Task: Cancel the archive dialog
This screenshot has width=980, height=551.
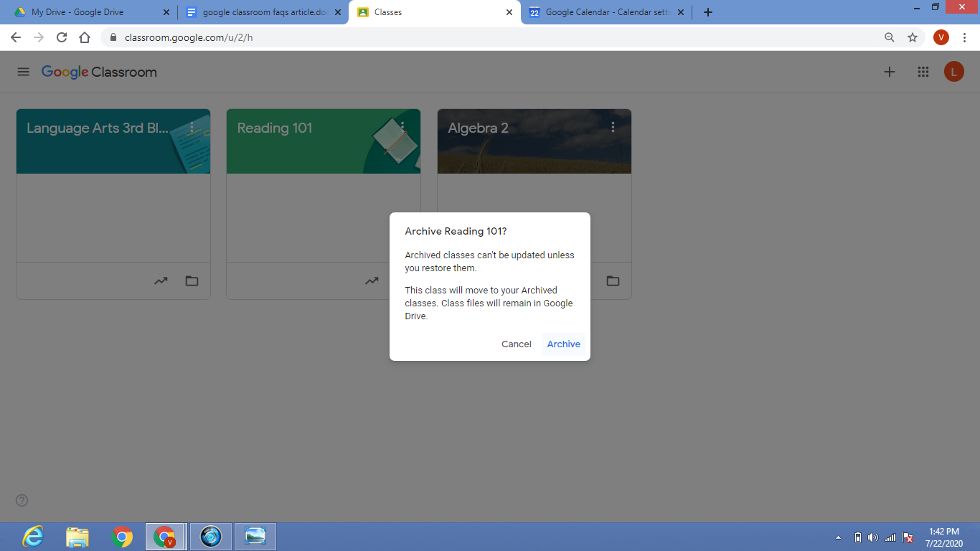Action: click(x=517, y=344)
